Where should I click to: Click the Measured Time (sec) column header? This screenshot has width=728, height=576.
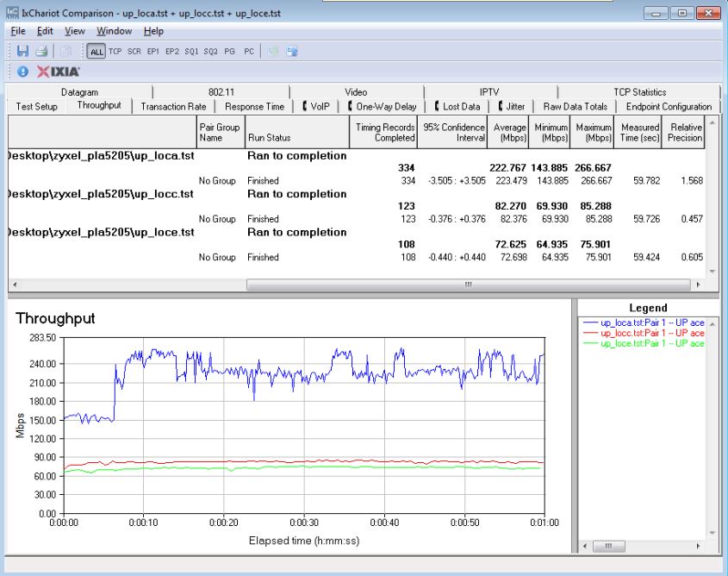tap(638, 133)
